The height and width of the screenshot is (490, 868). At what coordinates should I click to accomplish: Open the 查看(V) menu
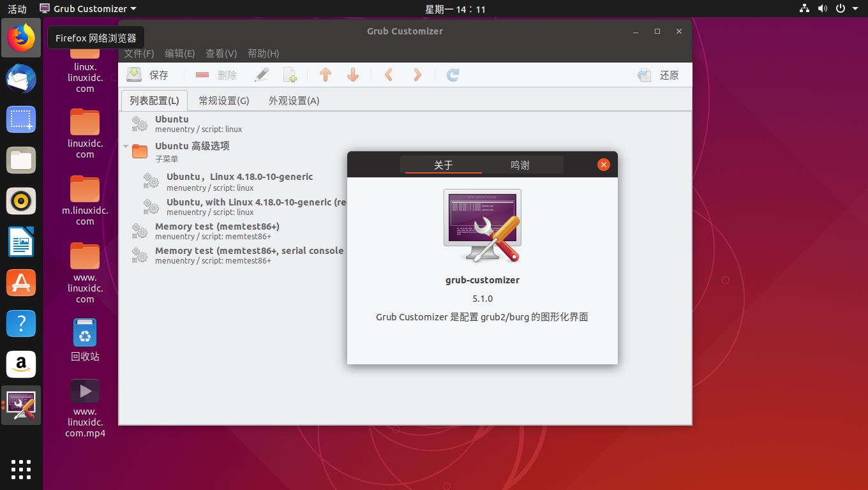point(221,54)
